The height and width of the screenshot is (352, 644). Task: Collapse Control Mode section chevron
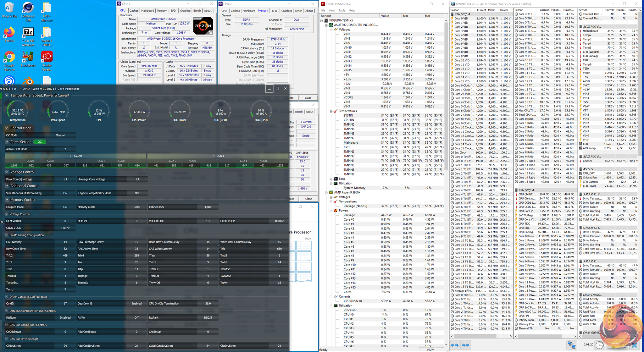point(7,128)
